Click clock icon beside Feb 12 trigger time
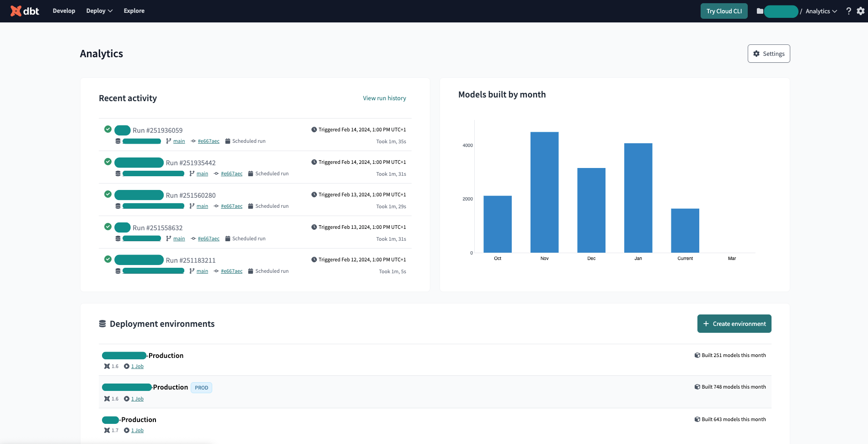 click(x=314, y=260)
